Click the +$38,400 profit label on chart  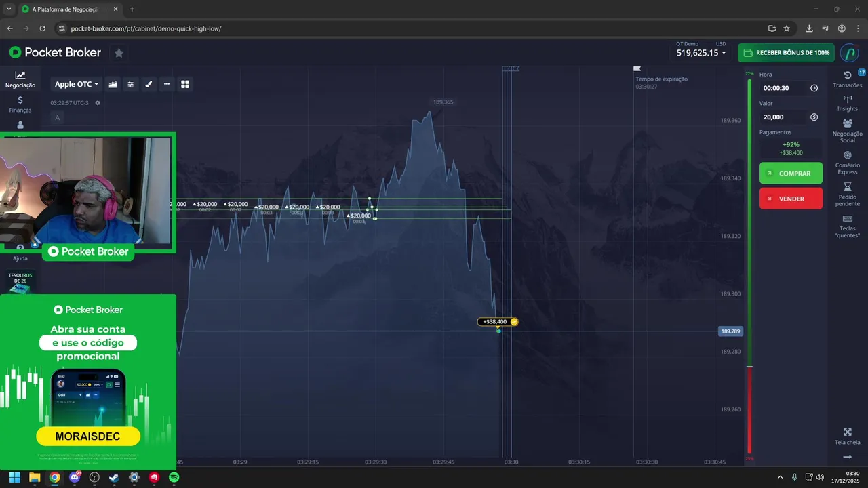498,322
